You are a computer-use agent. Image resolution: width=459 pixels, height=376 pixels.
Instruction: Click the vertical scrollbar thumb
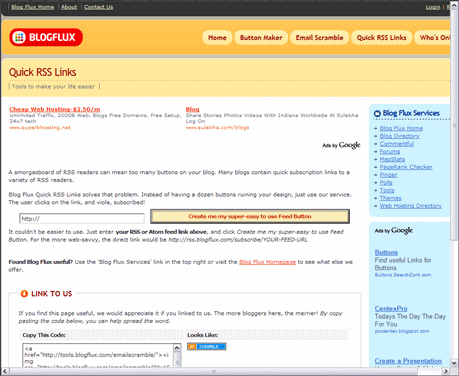pyautogui.click(x=454, y=125)
